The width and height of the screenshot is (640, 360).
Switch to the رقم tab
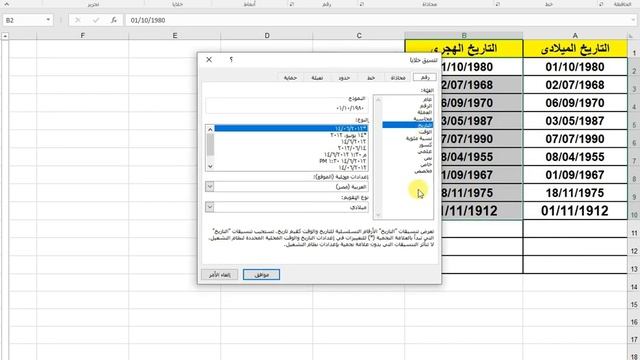coord(425,77)
